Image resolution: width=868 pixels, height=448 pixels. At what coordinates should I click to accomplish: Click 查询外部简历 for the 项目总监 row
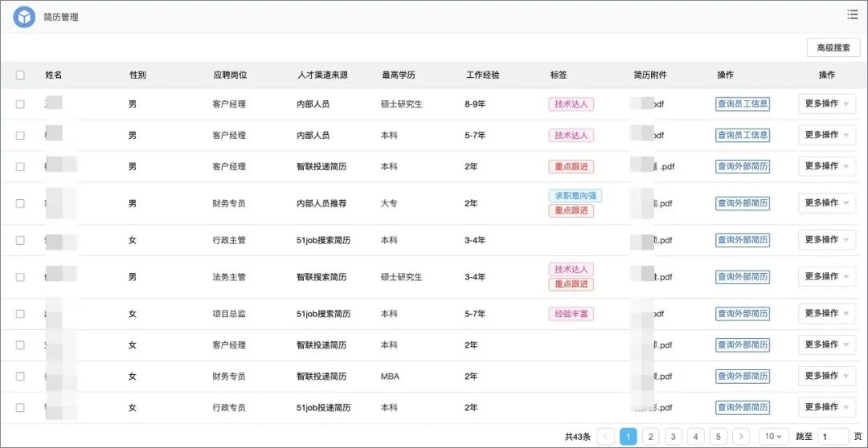pyautogui.click(x=743, y=314)
